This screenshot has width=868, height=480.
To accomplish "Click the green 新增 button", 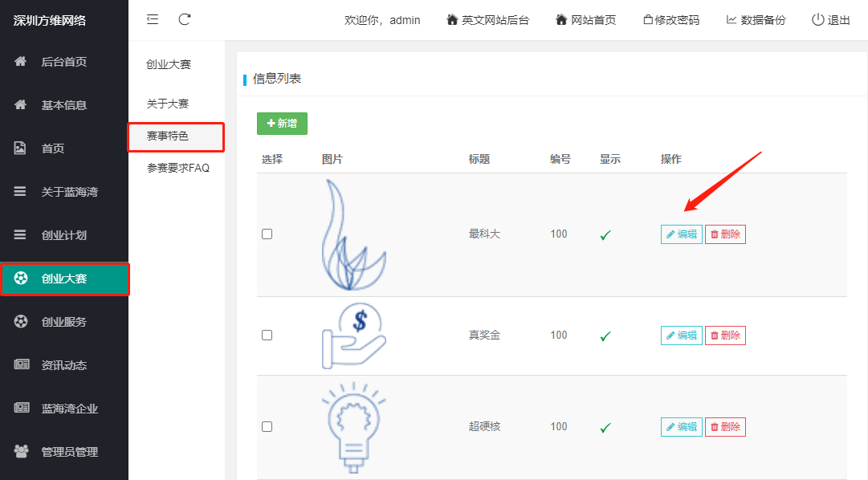I will point(282,124).
